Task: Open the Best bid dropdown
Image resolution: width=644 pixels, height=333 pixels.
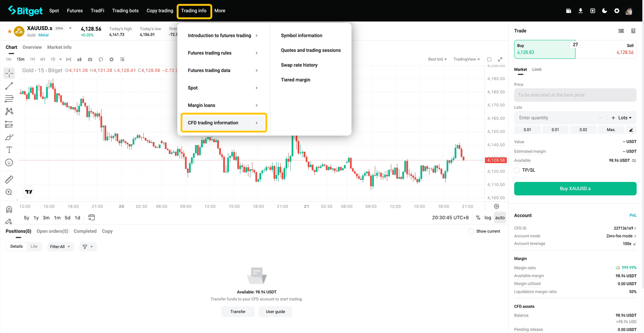Action: pos(437,59)
